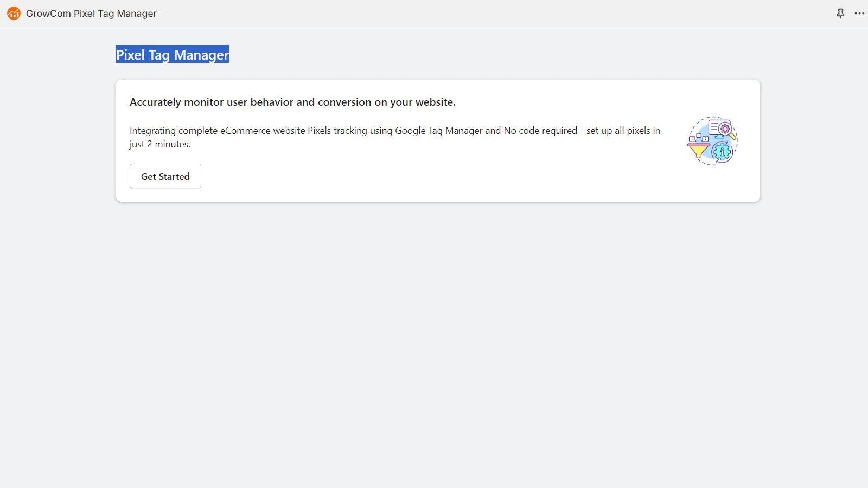Toggle pinning of the Pixel Tag Manager app
This screenshot has width=868, height=488.
click(840, 13)
